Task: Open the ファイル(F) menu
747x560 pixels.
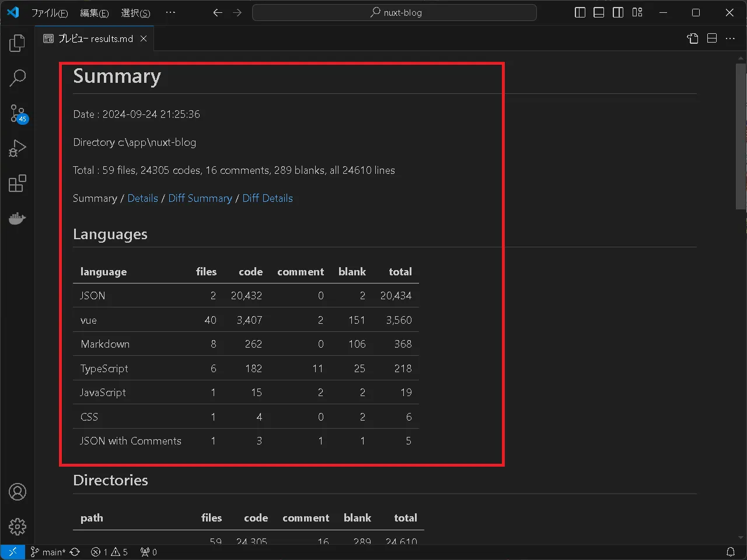Action: [x=50, y=13]
